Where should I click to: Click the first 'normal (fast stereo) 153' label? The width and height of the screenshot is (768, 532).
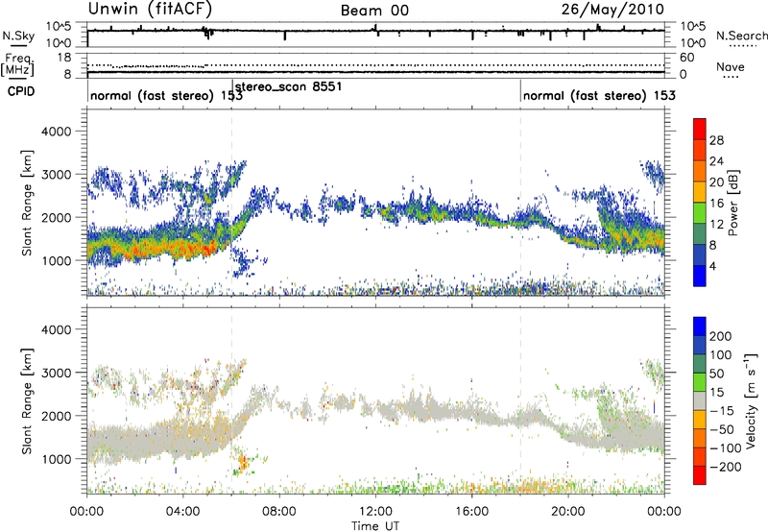coord(166,95)
